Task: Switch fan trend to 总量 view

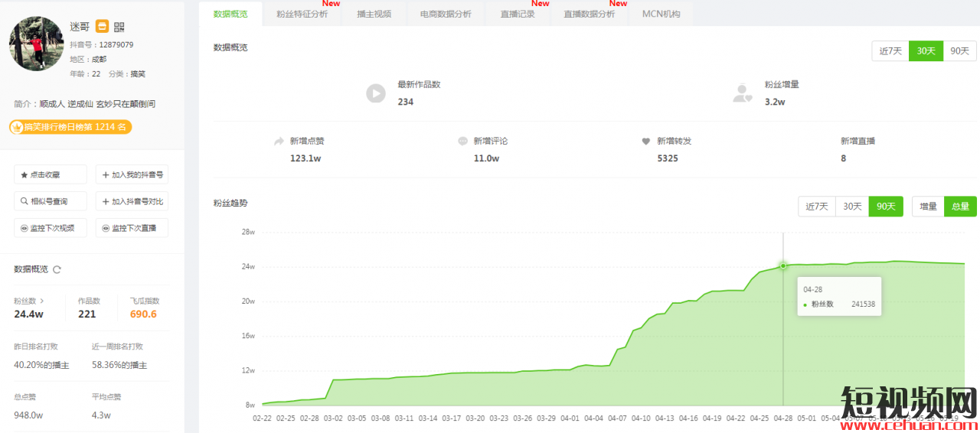Action: (x=960, y=207)
